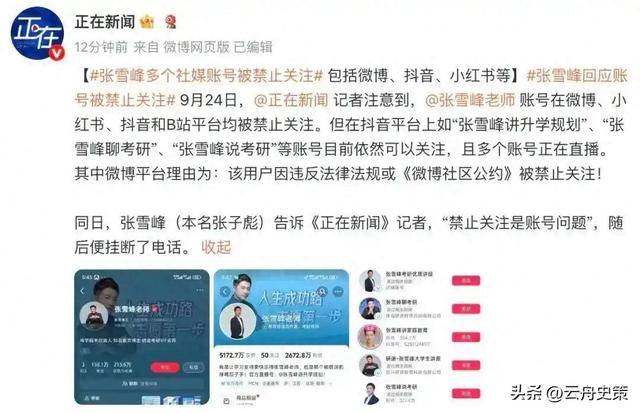The image size is (640, 413).
Task: Open the 正在新闻 profile avatar
Action: point(37,33)
